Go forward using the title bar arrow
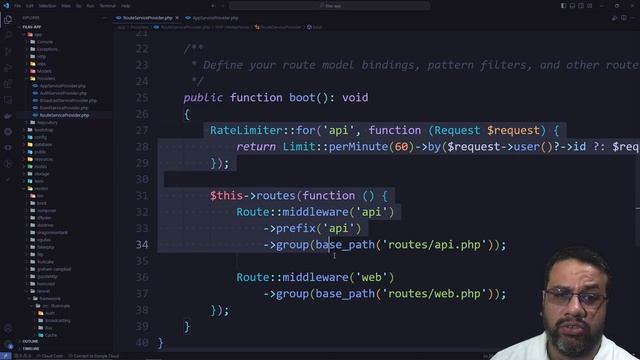 pos(223,6)
